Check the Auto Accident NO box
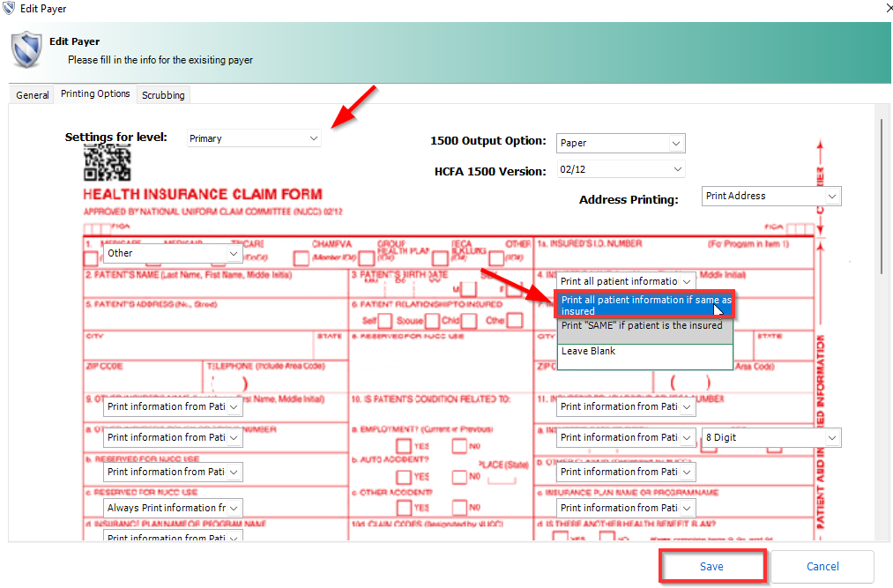Viewport: 893px width, 588px height. point(459,477)
